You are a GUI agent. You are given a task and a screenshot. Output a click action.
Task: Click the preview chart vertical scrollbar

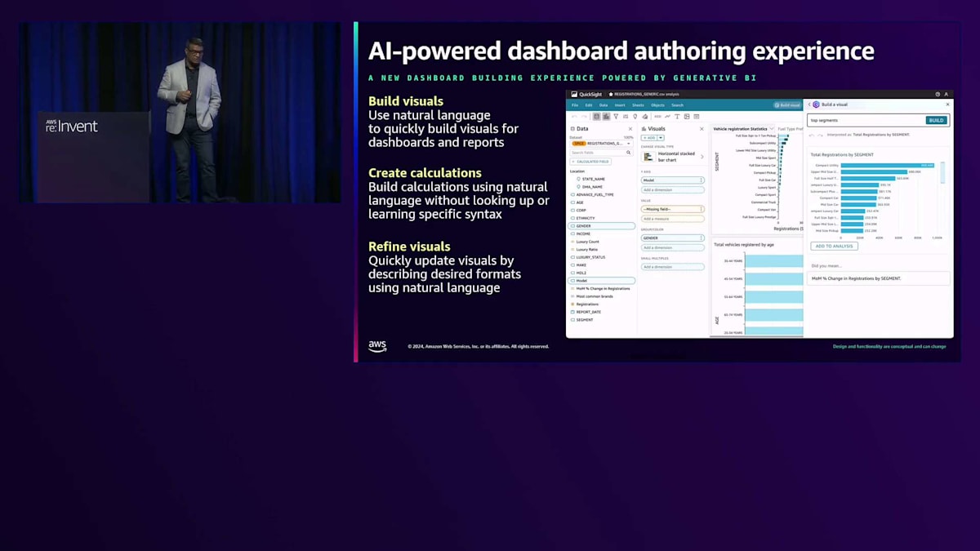[942, 173]
